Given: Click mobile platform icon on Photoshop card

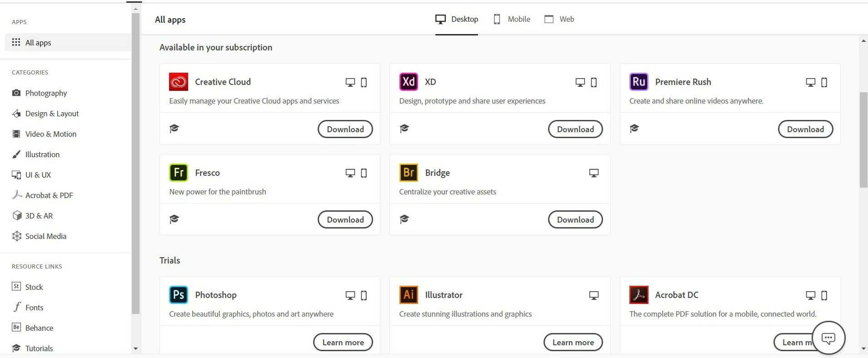Looking at the screenshot, I should coord(364,295).
